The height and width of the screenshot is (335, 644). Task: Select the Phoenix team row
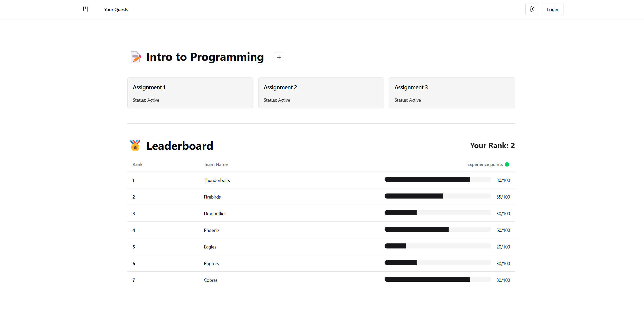pos(321,230)
